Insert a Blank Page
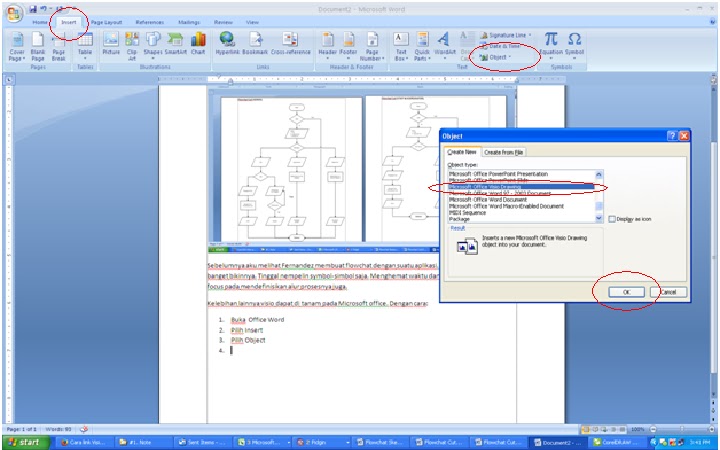This screenshot has height=450, width=720. pos(38,47)
